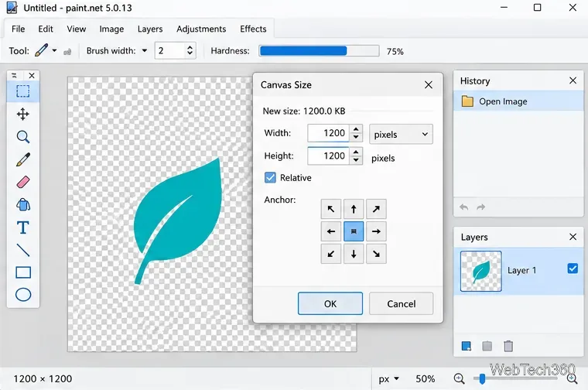
Task: Select Layer 1 thumbnail
Action: [x=480, y=271]
